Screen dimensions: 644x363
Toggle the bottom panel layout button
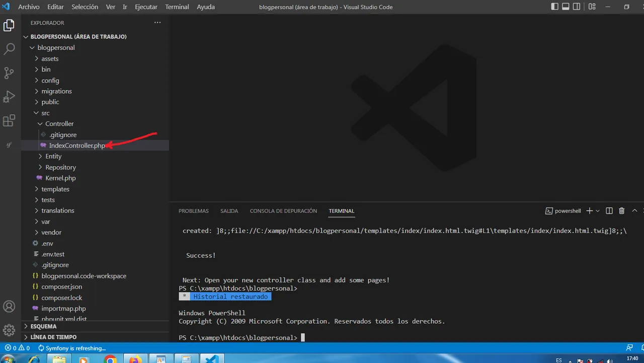tap(566, 7)
